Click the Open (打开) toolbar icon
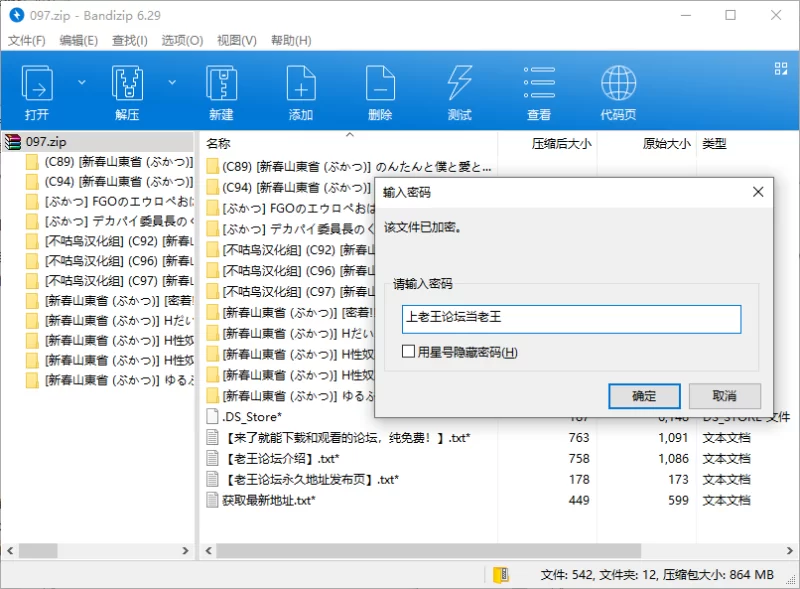 pos(37,90)
